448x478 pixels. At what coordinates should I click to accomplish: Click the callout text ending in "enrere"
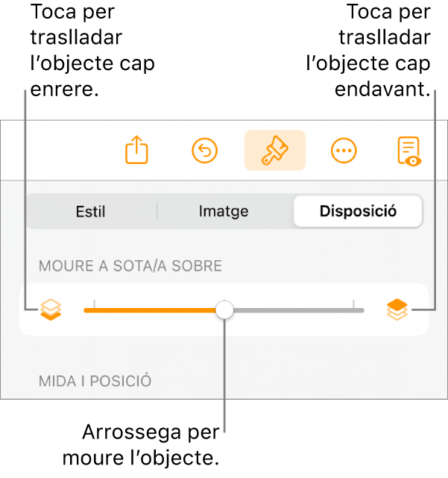click(91, 51)
